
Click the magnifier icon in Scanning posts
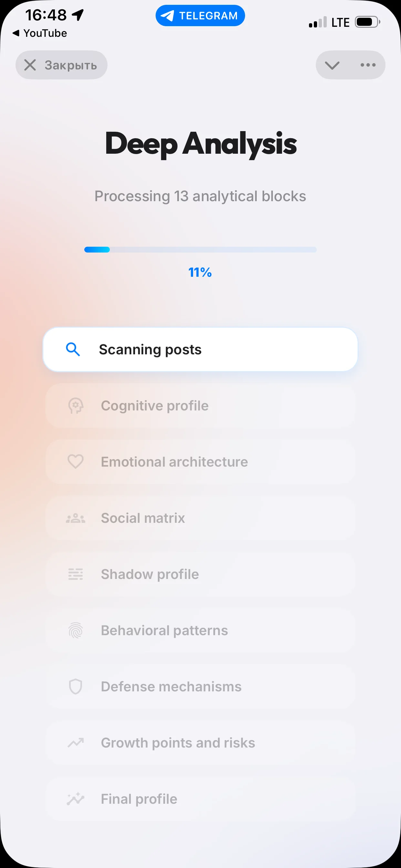[x=73, y=349]
